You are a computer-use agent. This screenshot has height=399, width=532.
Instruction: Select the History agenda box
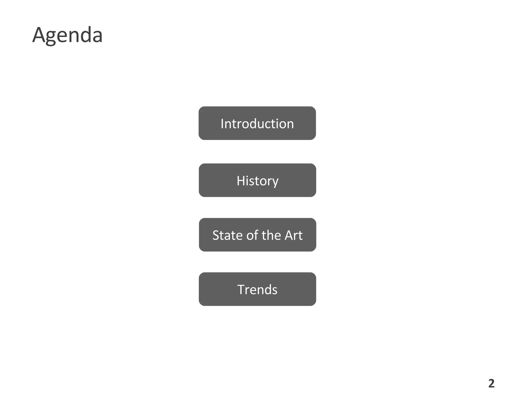tap(257, 180)
